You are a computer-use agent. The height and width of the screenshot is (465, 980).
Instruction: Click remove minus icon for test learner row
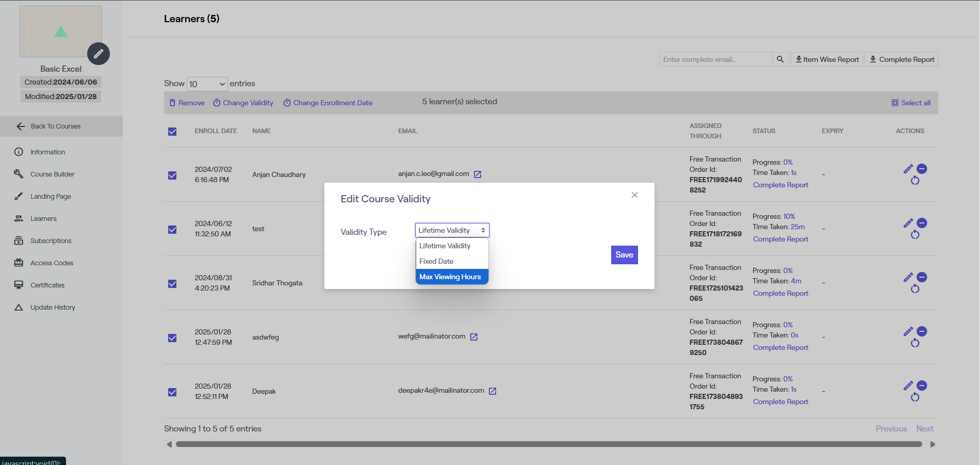(922, 223)
